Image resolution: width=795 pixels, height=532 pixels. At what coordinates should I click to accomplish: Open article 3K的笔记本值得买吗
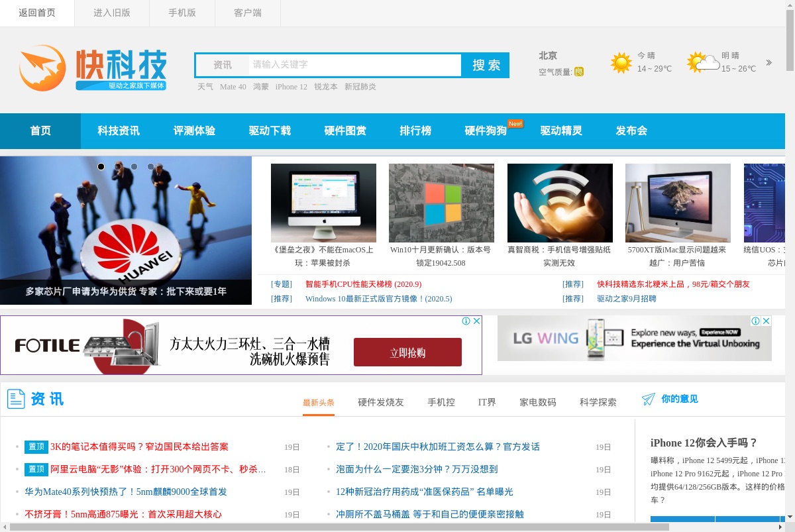139,447
